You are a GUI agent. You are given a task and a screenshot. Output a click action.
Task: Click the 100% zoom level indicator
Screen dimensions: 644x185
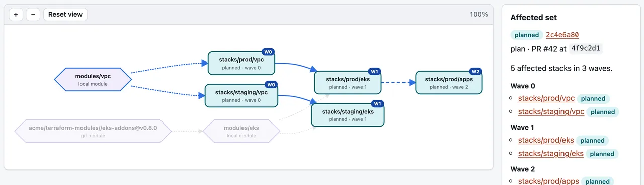coord(478,15)
